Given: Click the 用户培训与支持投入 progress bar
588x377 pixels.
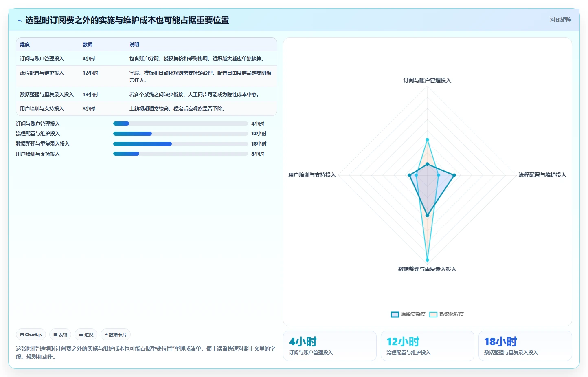Looking at the screenshot, I should [180, 154].
